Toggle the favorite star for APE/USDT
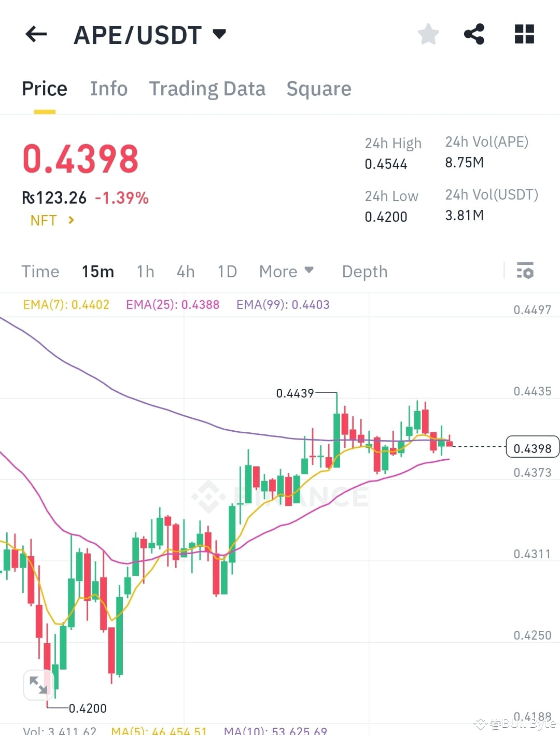 point(428,34)
